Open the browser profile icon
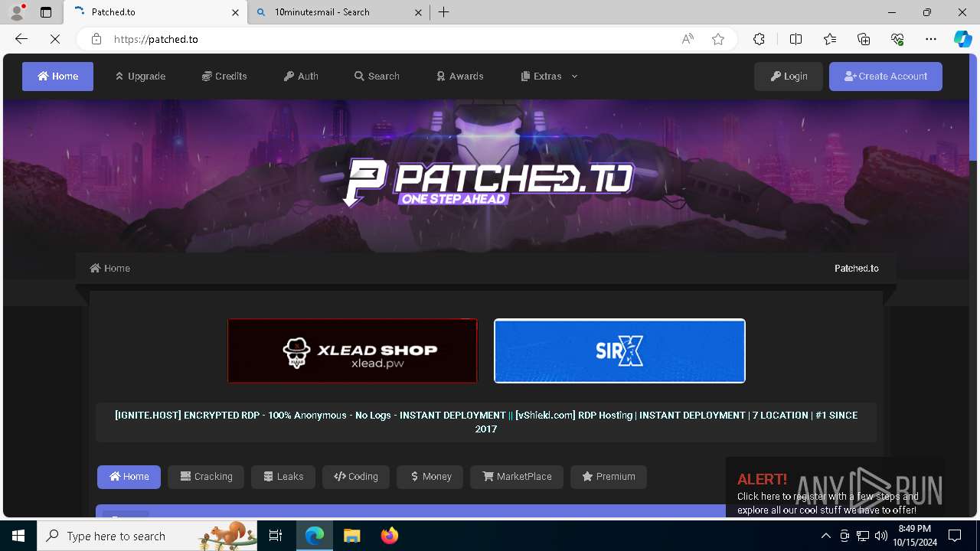Viewport: 980px width, 551px height. (x=17, y=12)
